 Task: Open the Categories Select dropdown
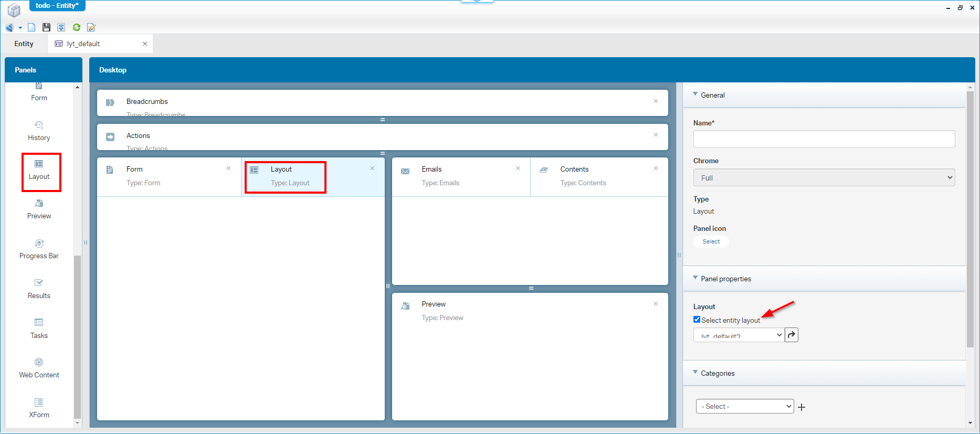(744, 407)
